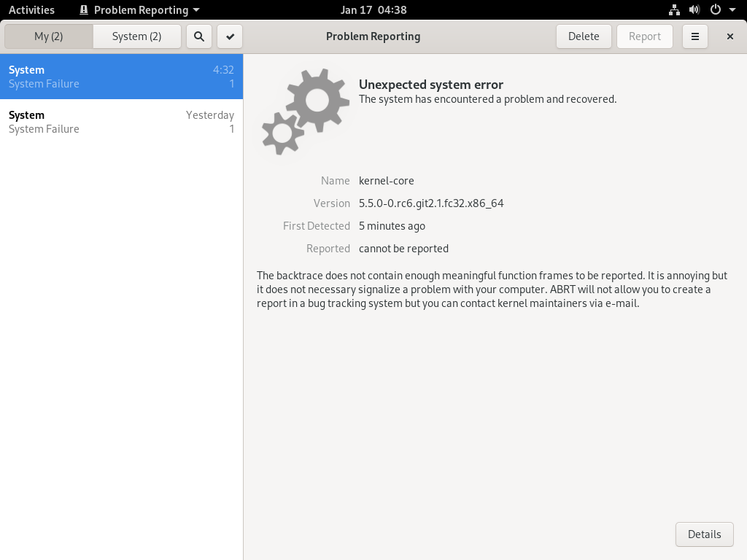The width and height of the screenshot is (747, 560).
Task: Open the Activities overview
Action: pos(31,10)
